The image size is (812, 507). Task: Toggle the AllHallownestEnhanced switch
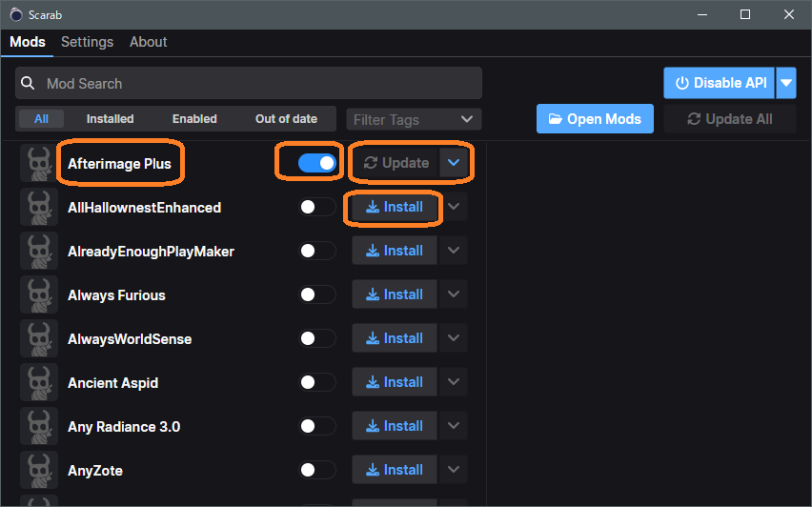[x=317, y=207]
